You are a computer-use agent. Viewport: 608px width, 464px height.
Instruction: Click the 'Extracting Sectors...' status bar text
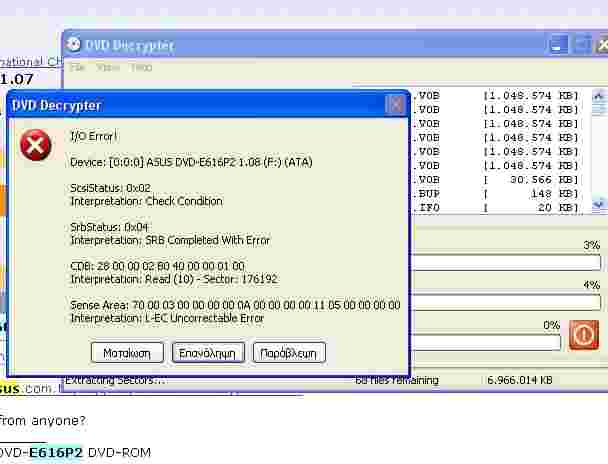point(115,380)
